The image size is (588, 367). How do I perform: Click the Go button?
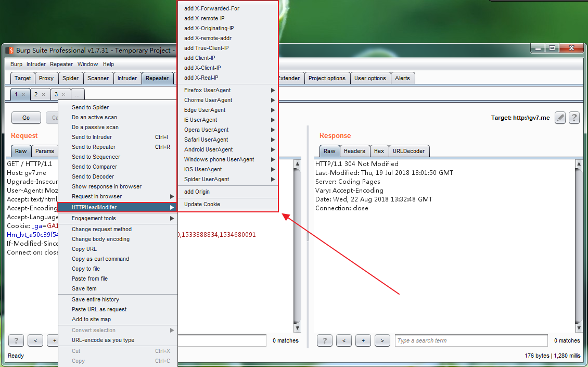[26, 118]
